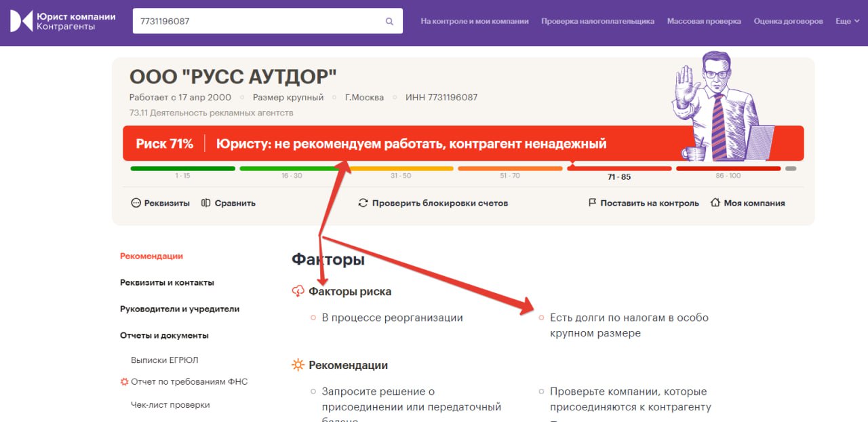The width and height of the screenshot is (868, 422).
Task: Click the 16 - 30 risk segment
Action: (292, 168)
